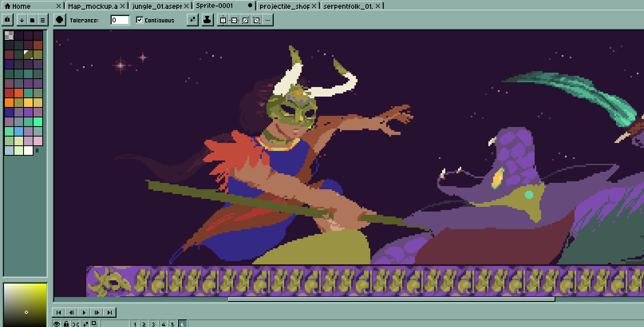Viewport: 644px width, 327px height.
Task: Click the round brush type button
Action: [59, 20]
